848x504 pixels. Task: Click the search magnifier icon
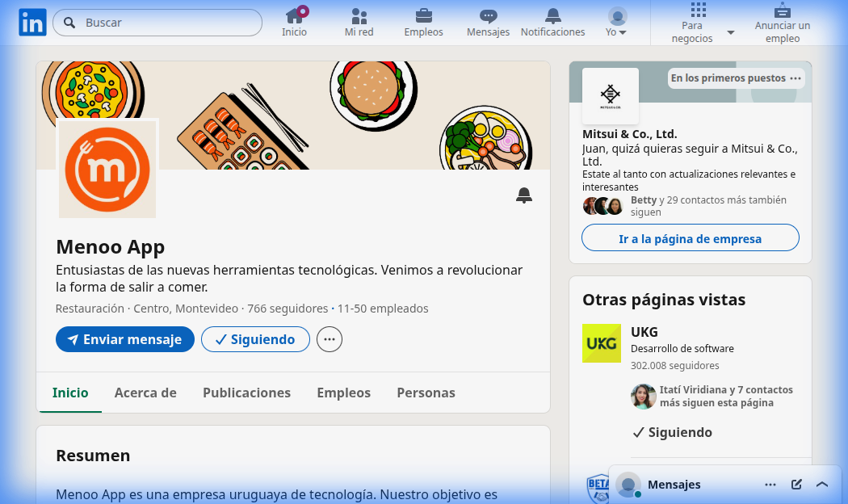[69, 23]
